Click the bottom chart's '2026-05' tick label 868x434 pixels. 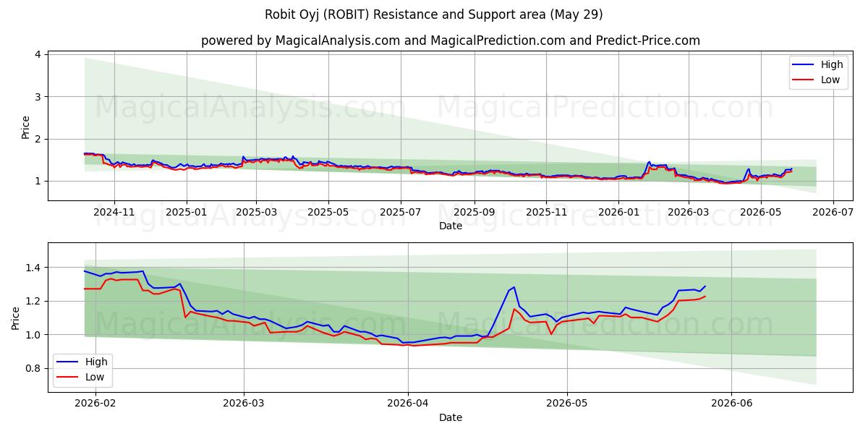pyautogui.click(x=567, y=404)
